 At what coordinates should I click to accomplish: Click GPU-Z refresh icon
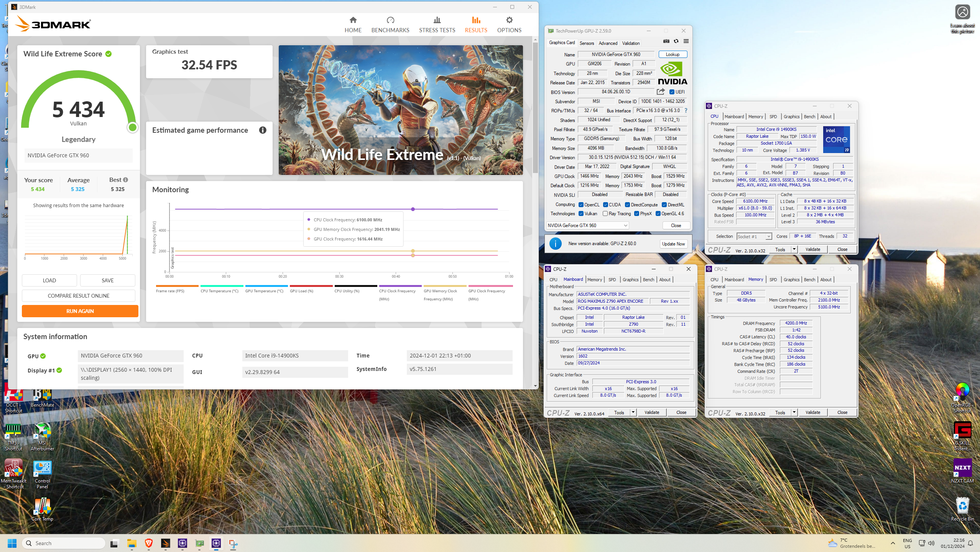pos(676,41)
